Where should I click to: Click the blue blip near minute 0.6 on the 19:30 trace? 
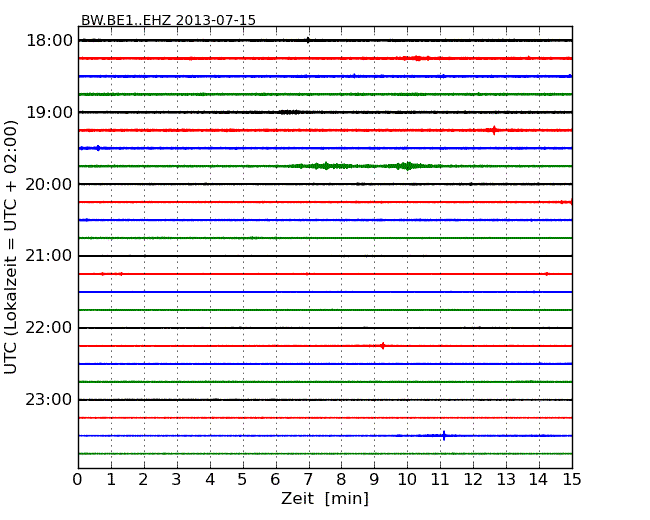tap(98, 148)
